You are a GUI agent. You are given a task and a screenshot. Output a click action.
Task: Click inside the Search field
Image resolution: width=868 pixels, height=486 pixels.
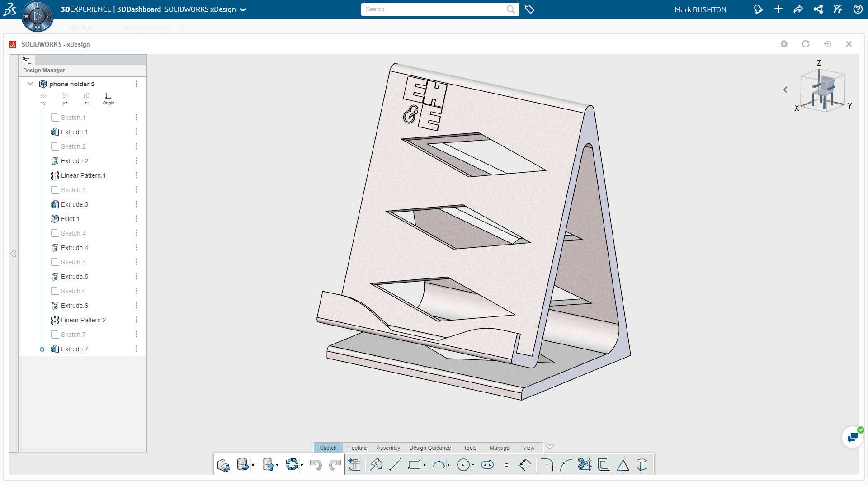(434, 9)
